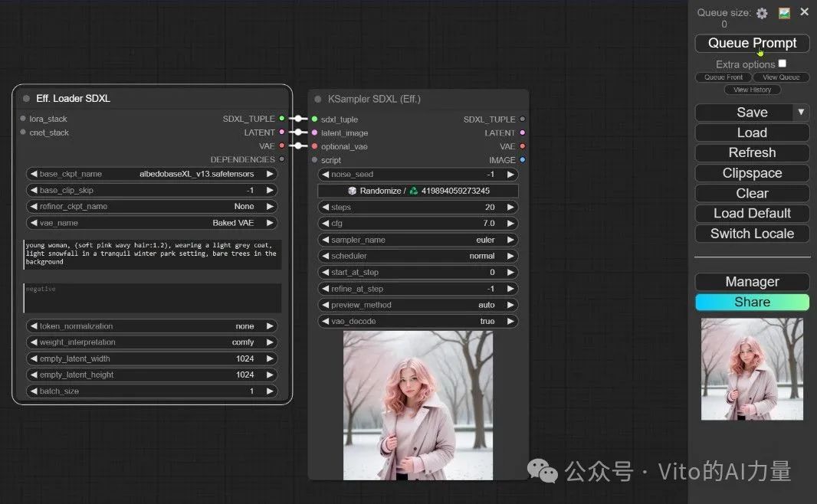Increase start_at_step with right arrow
Image resolution: width=817 pixels, height=504 pixels.
510,273
